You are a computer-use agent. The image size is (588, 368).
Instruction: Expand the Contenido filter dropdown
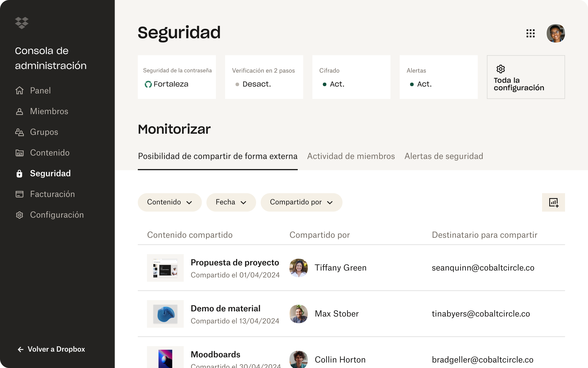170,202
